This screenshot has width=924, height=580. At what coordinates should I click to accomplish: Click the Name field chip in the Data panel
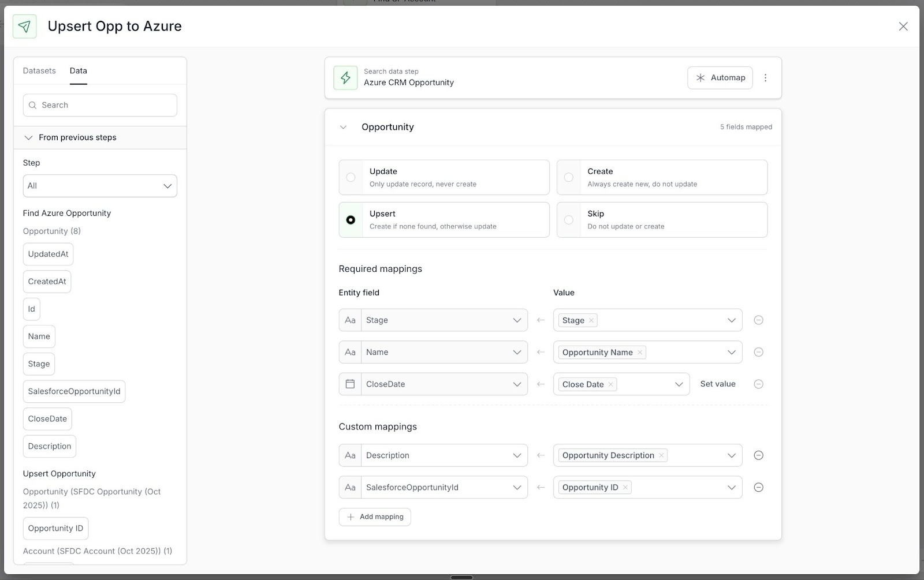pyautogui.click(x=39, y=336)
